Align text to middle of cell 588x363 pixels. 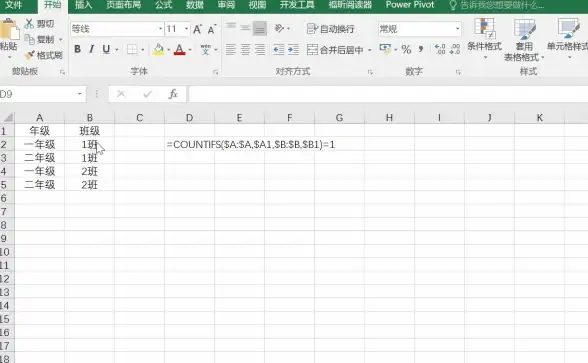click(x=245, y=28)
